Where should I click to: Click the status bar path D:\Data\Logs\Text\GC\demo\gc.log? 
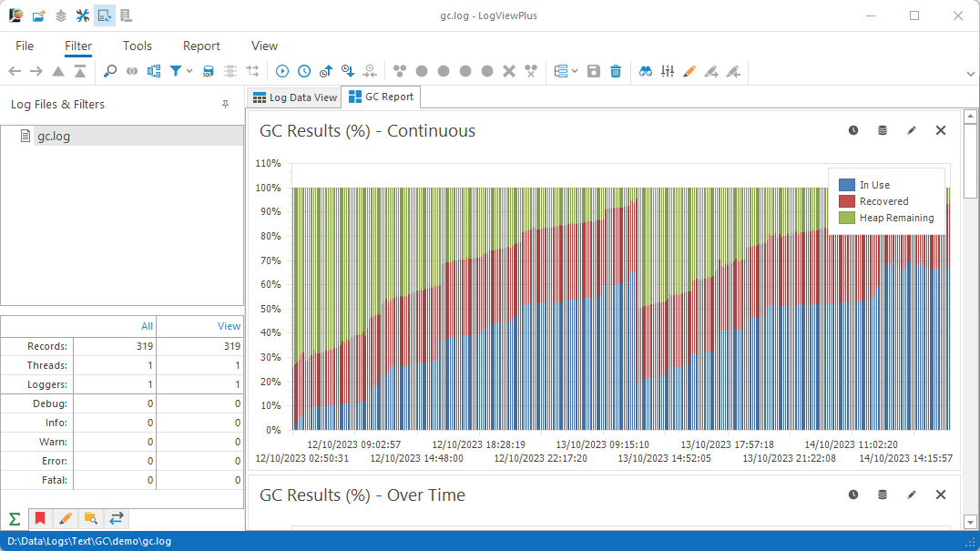[89, 541]
